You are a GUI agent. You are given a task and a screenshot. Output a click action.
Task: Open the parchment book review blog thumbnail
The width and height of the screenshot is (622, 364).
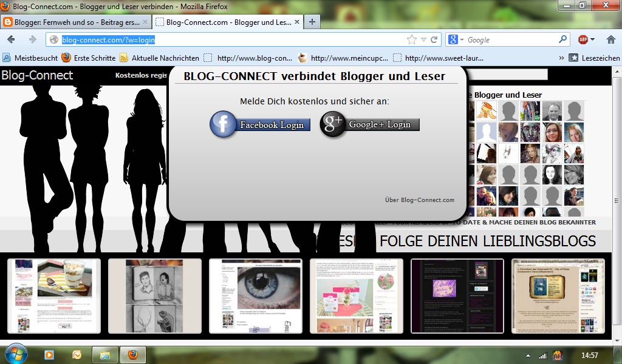[558, 296]
